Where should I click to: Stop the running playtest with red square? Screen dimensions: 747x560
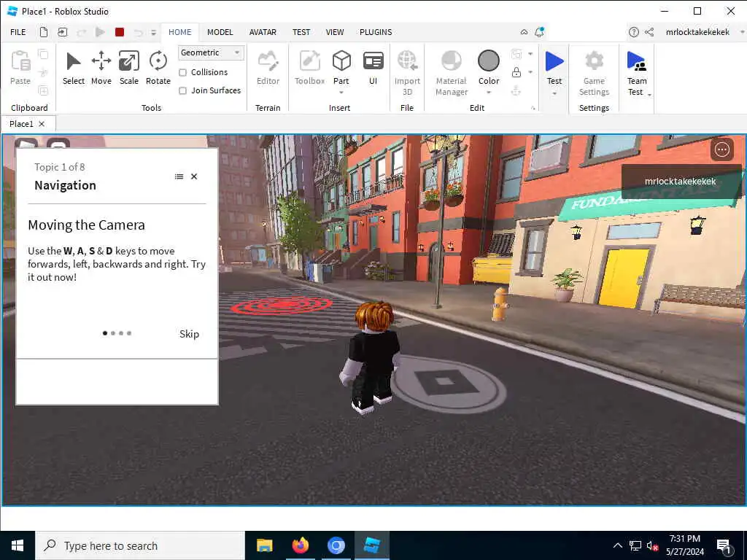pos(120,32)
